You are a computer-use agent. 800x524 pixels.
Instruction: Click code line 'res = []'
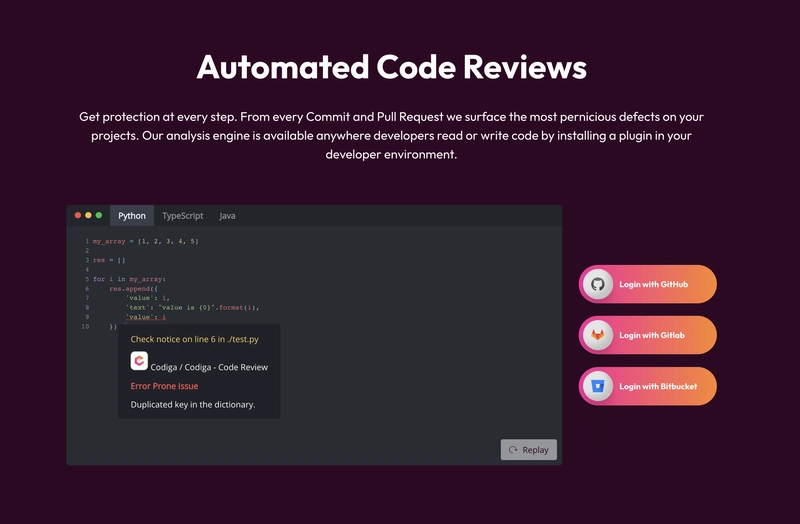pos(109,260)
